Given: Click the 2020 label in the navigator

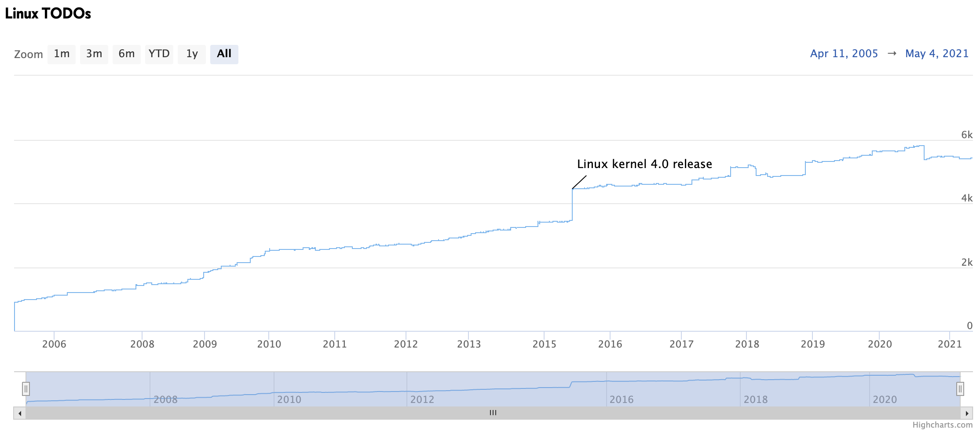Looking at the screenshot, I should [885, 399].
